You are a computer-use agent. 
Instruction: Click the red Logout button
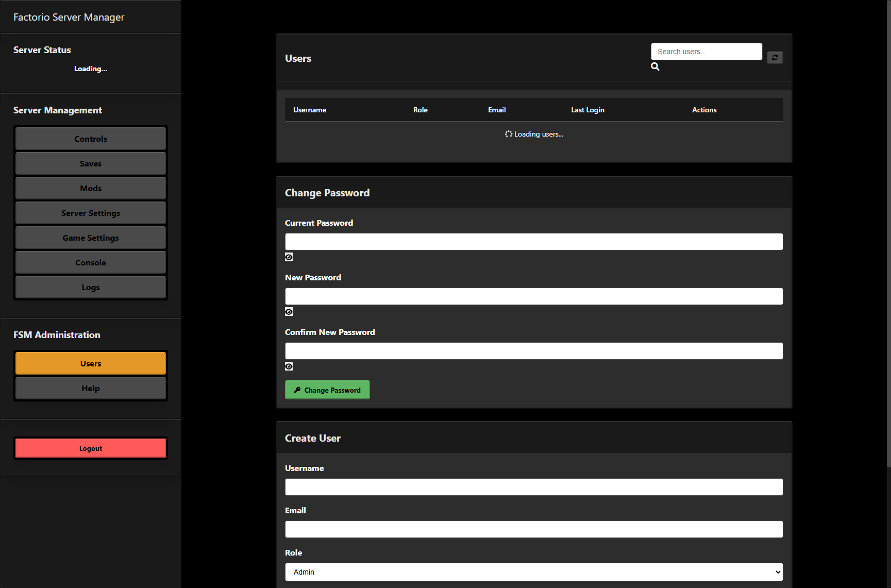click(x=91, y=448)
